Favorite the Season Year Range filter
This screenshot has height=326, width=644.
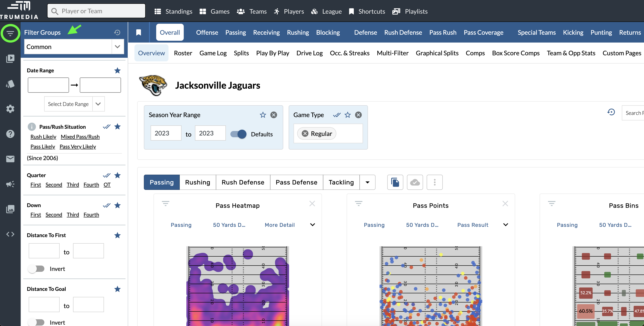(x=263, y=115)
